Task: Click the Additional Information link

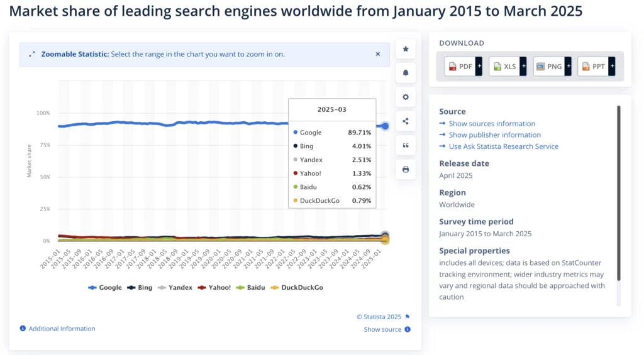Action: click(x=62, y=329)
